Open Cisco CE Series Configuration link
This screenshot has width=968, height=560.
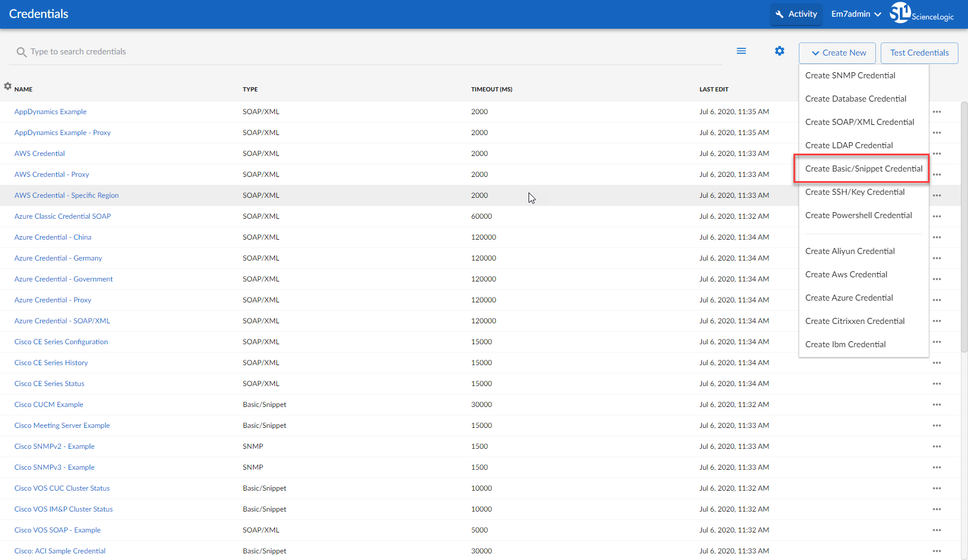61,342
